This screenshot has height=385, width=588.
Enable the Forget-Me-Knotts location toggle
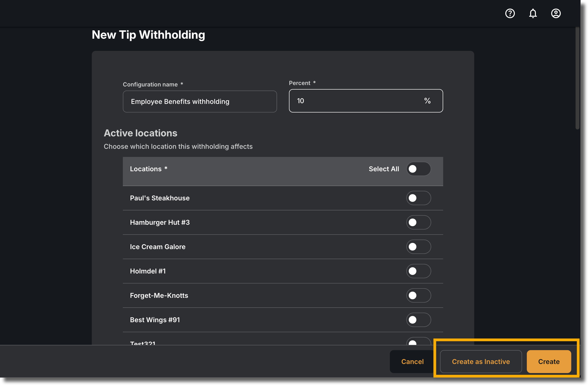coord(419,295)
